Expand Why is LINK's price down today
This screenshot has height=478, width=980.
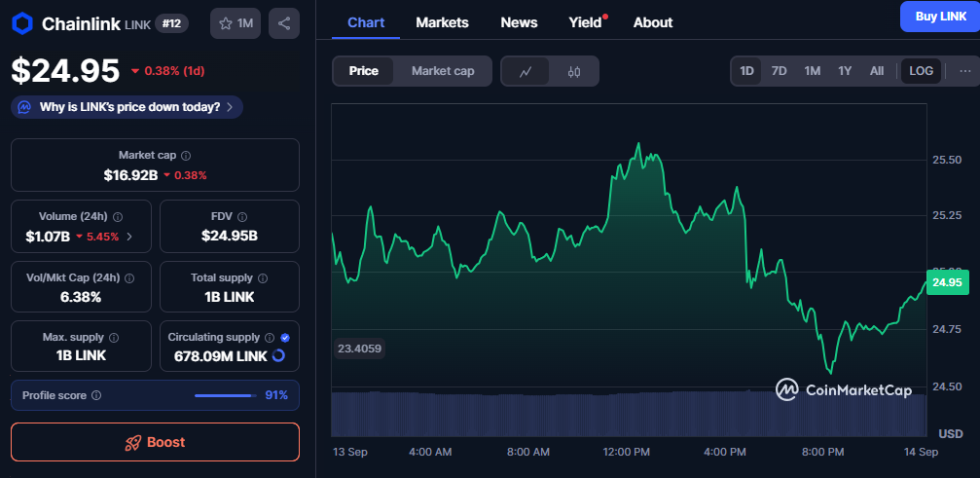pos(127,107)
